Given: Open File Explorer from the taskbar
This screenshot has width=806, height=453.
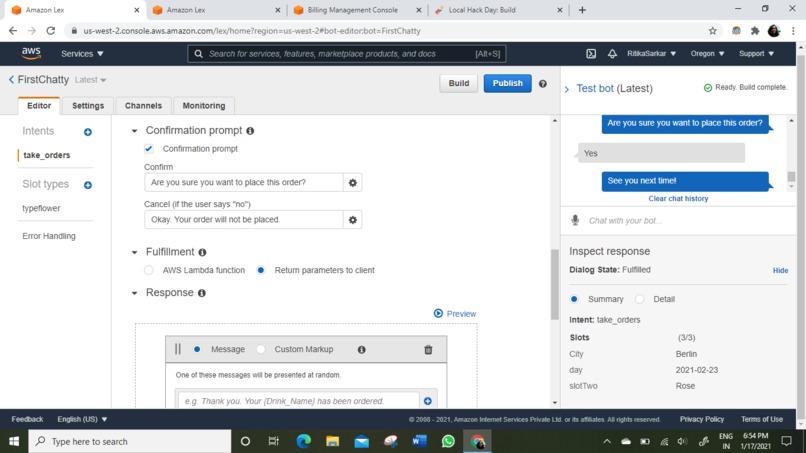Looking at the screenshot, I should click(333, 441).
